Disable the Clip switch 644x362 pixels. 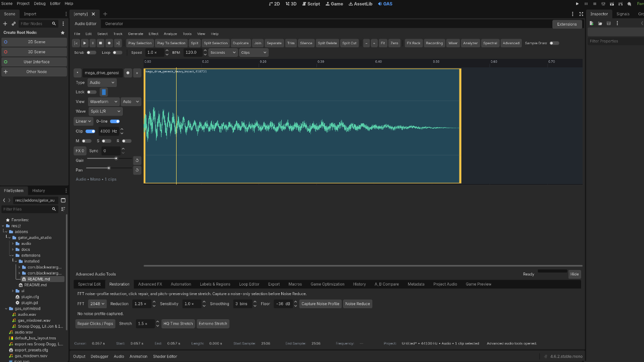tap(91, 131)
